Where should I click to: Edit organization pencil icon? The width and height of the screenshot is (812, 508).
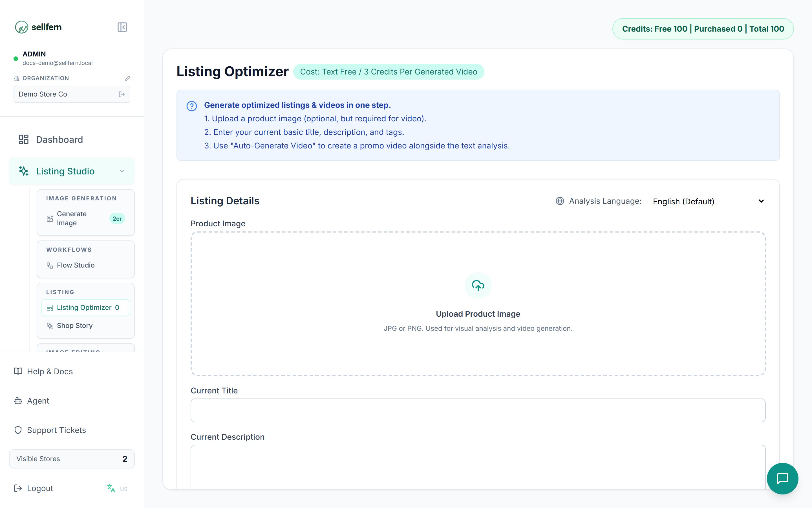click(127, 78)
